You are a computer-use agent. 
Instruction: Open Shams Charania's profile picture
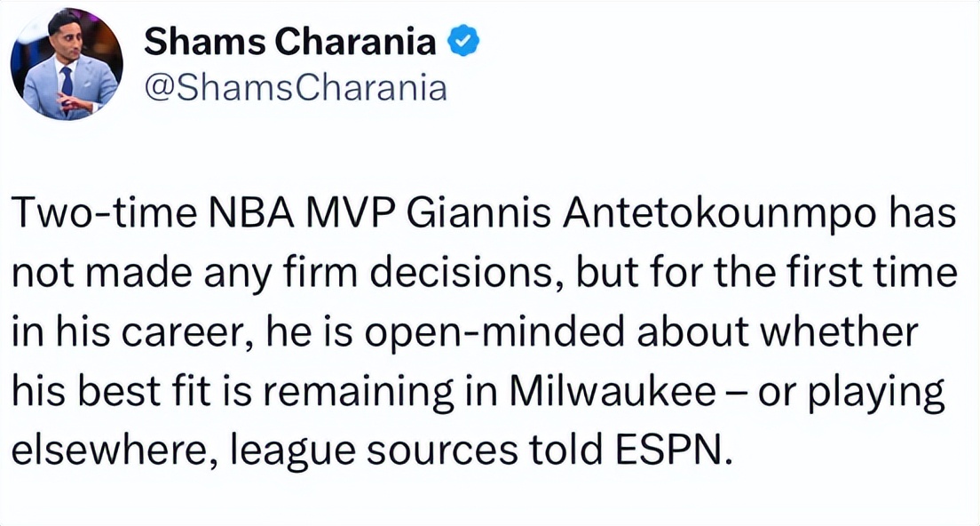[x=67, y=63]
